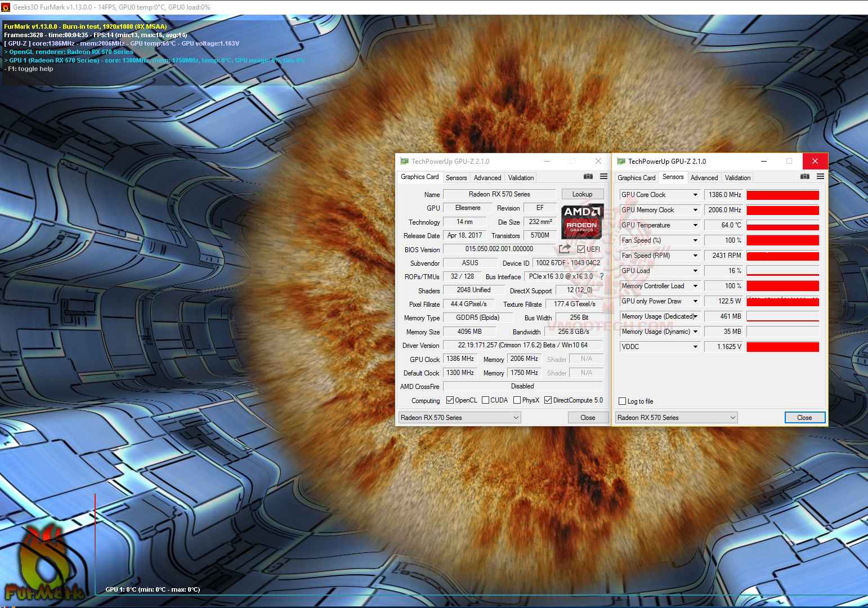
Task: Click the GPU Load sensor graph
Action: (782, 271)
